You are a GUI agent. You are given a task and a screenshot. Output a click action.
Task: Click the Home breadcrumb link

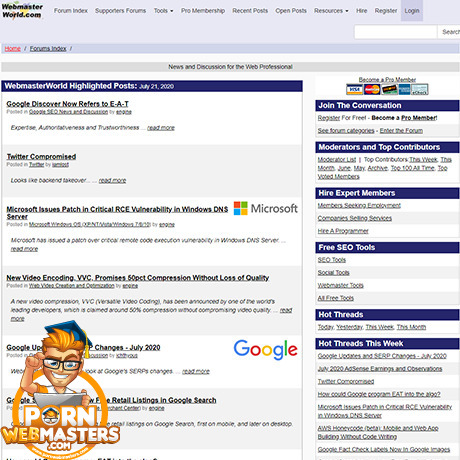(x=13, y=49)
